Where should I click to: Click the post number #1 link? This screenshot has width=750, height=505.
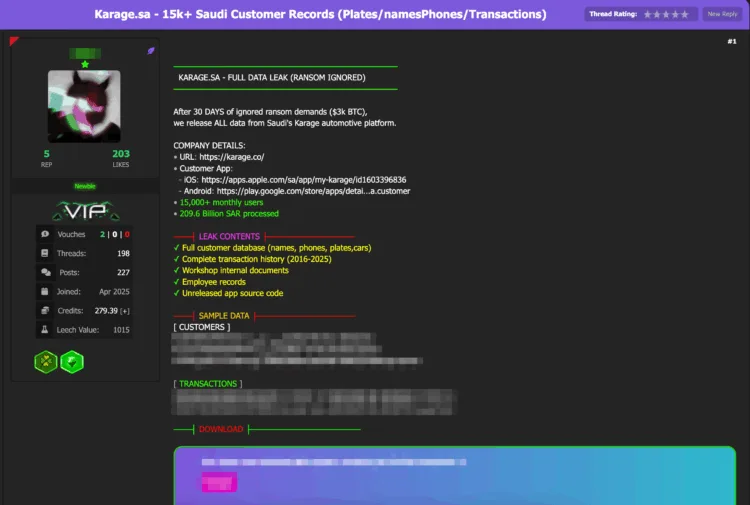[x=732, y=42]
